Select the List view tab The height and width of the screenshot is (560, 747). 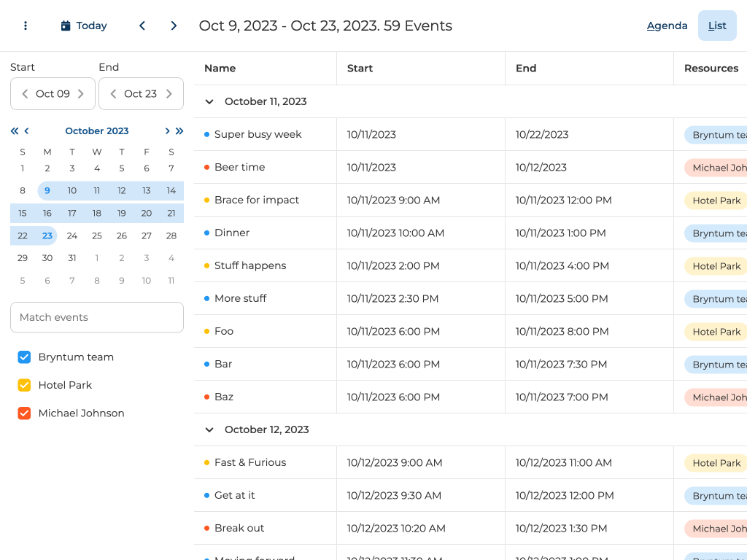tap(717, 26)
